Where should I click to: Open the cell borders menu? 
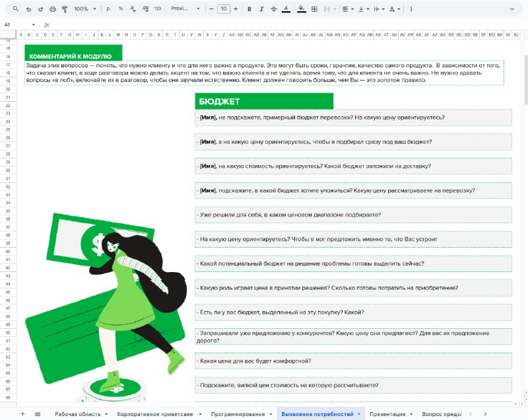314,9
